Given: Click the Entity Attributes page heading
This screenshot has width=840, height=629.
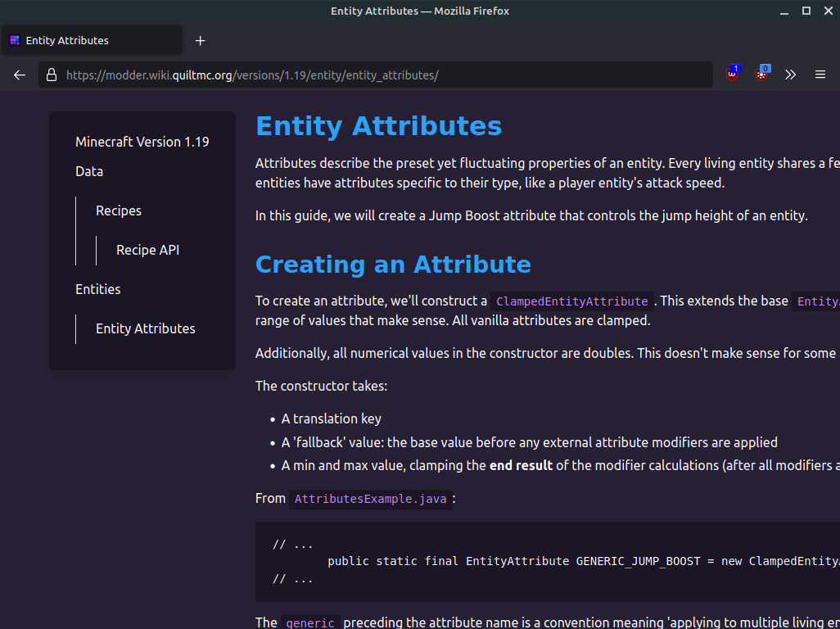Looking at the screenshot, I should click(x=379, y=126).
